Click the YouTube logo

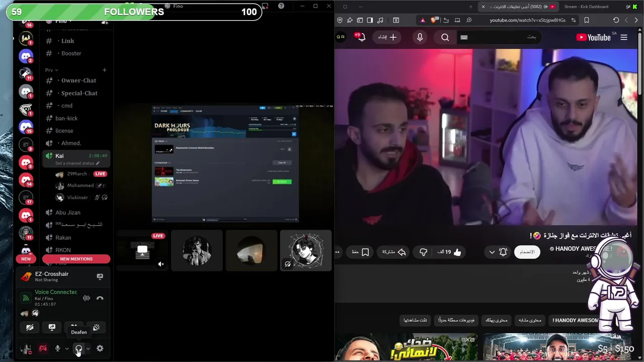click(x=594, y=37)
